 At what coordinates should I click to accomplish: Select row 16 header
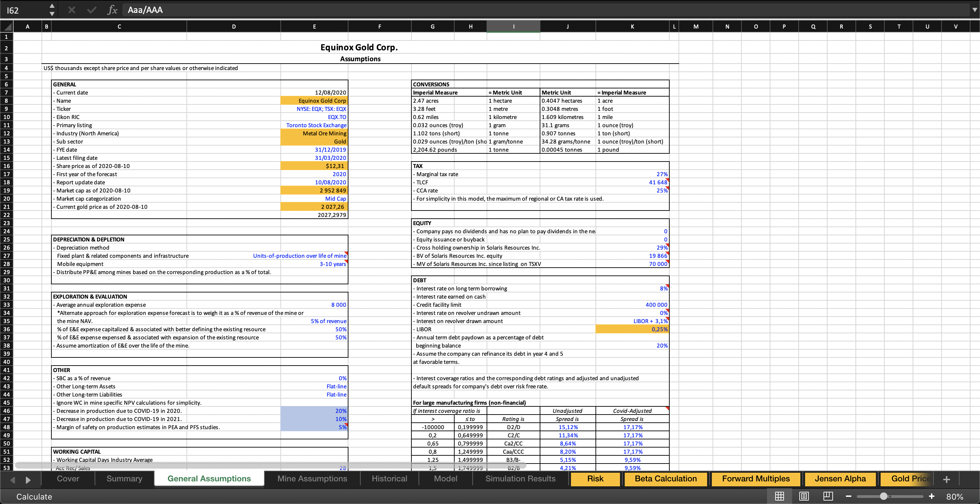[x=6, y=166]
